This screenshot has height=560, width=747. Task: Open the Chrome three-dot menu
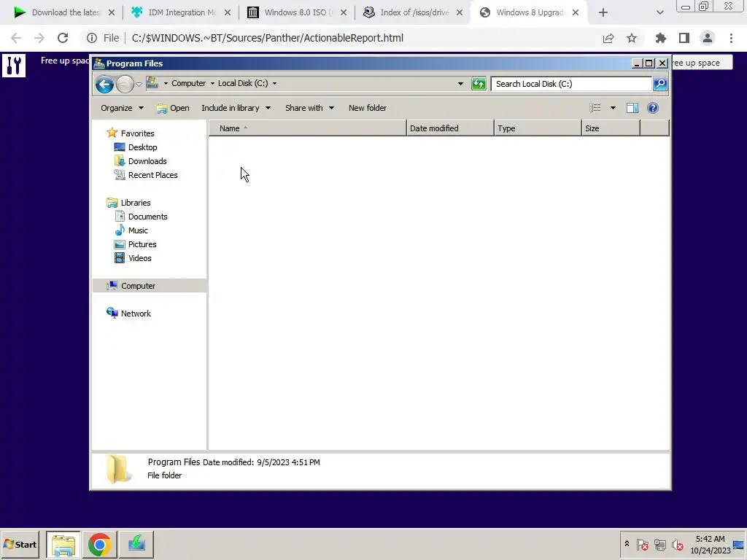click(731, 38)
